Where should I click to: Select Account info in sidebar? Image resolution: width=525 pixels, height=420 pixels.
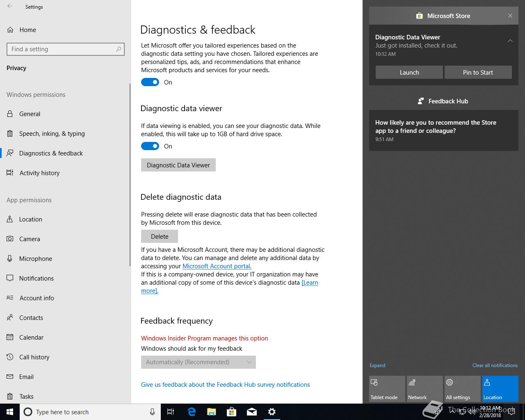click(x=66, y=298)
